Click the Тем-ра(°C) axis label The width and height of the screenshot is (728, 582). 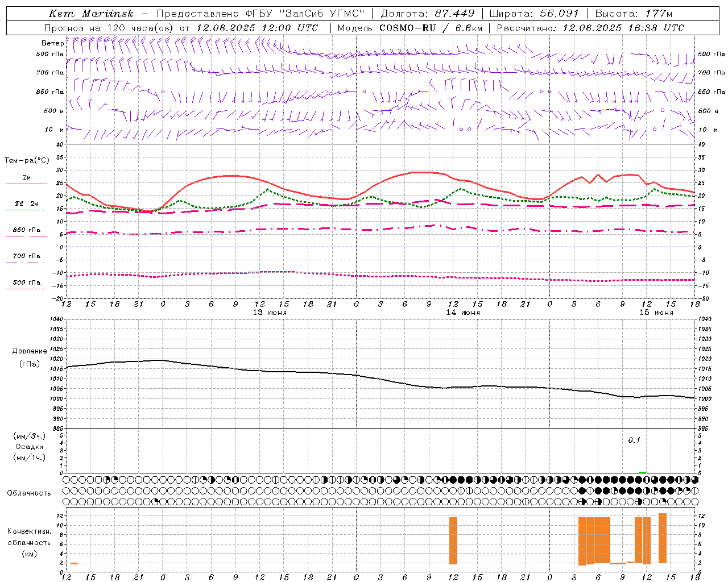pyautogui.click(x=27, y=161)
